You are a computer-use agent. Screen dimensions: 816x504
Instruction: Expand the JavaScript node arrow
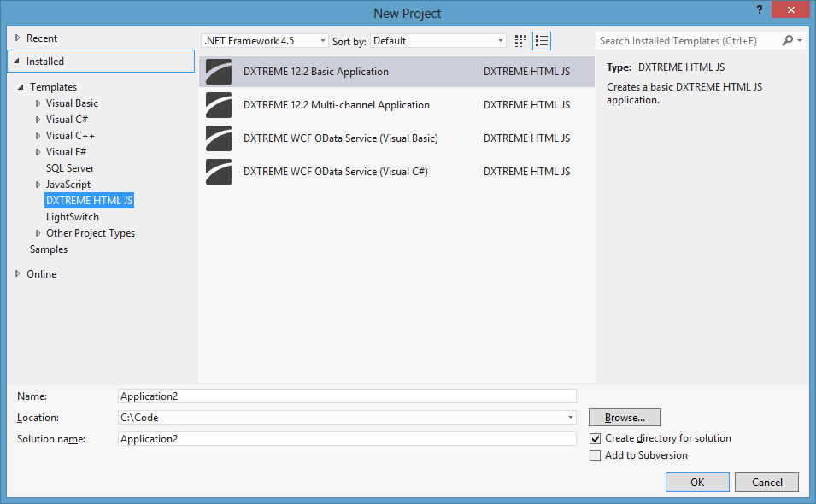(38, 185)
